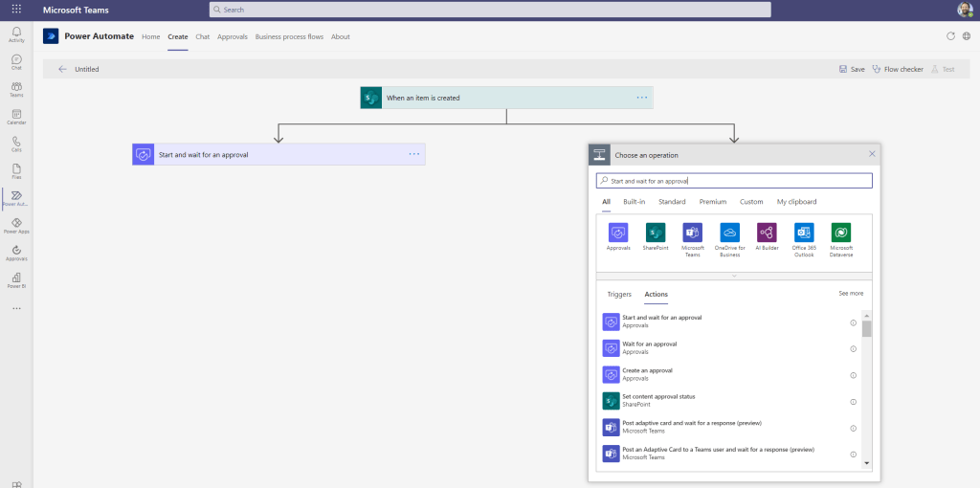Select the SharePoint connector icon
The image size is (980, 488).
click(656, 233)
